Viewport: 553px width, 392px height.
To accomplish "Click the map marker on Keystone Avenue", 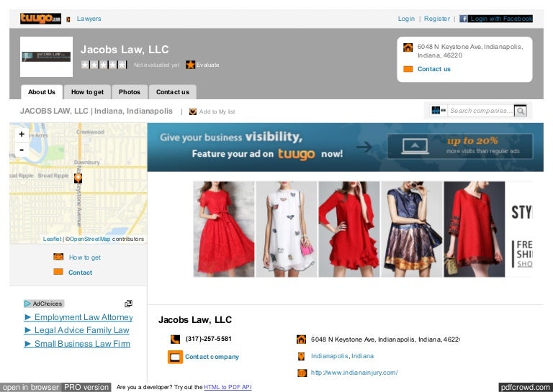I will 78,178.
